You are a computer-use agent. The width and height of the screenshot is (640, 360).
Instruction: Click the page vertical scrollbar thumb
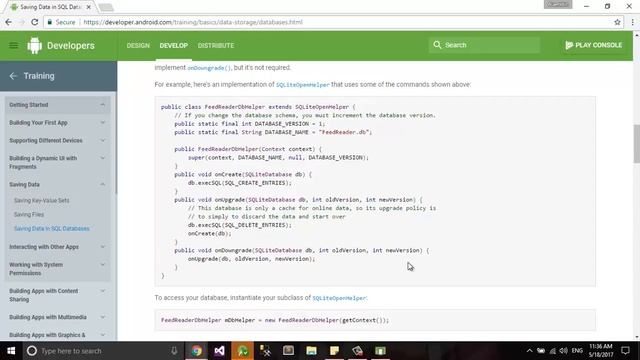pos(636,144)
